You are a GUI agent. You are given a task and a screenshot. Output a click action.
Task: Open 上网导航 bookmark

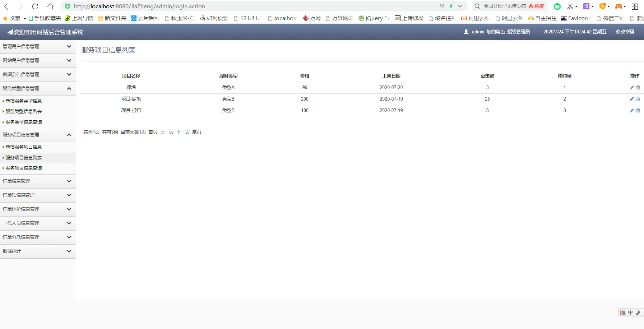point(79,18)
